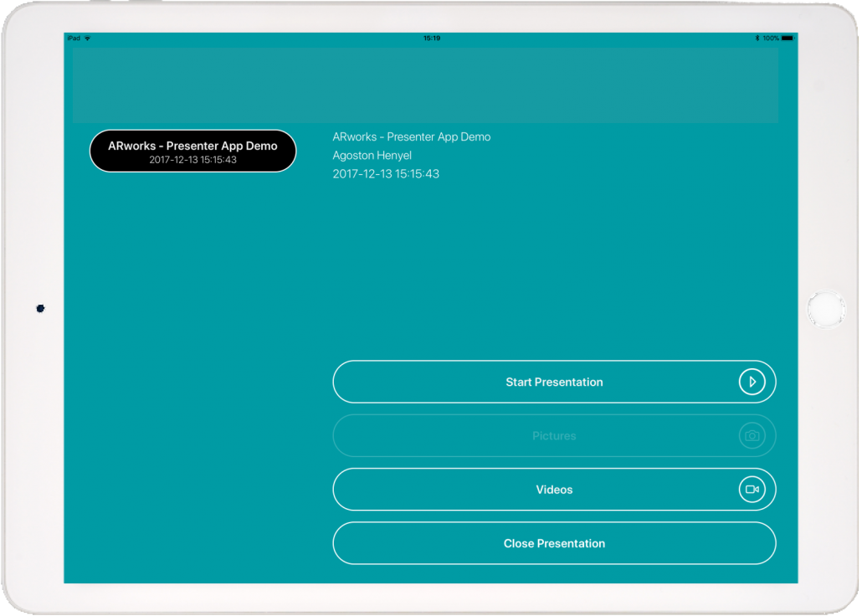The width and height of the screenshot is (862, 616).
Task: Click the battery icon in status bar
Action: click(x=788, y=38)
